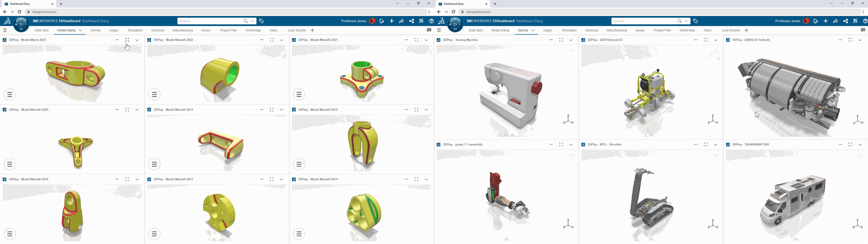Expand the bottom toolbar in Sewing Machine viewer
The image size is (868, 244).
pyautogui.click(x=506, y=134)
